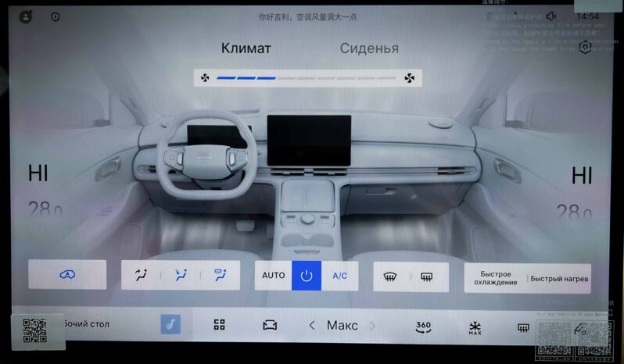This screenshot has width=624, height=364.
Task: Select face and feet airflow mode
Action: pos(181,275)
